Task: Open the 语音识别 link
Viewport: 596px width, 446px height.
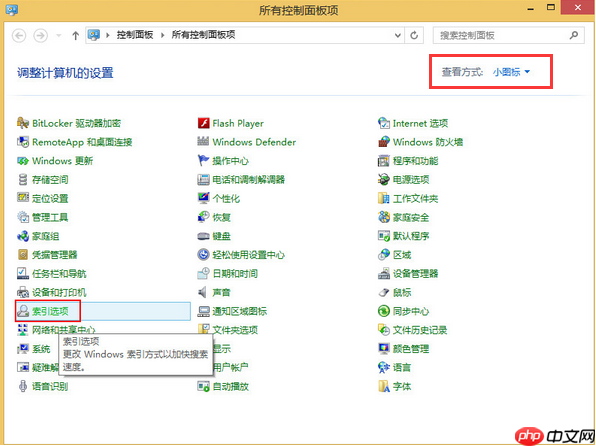Action: (x=50, y=386)
